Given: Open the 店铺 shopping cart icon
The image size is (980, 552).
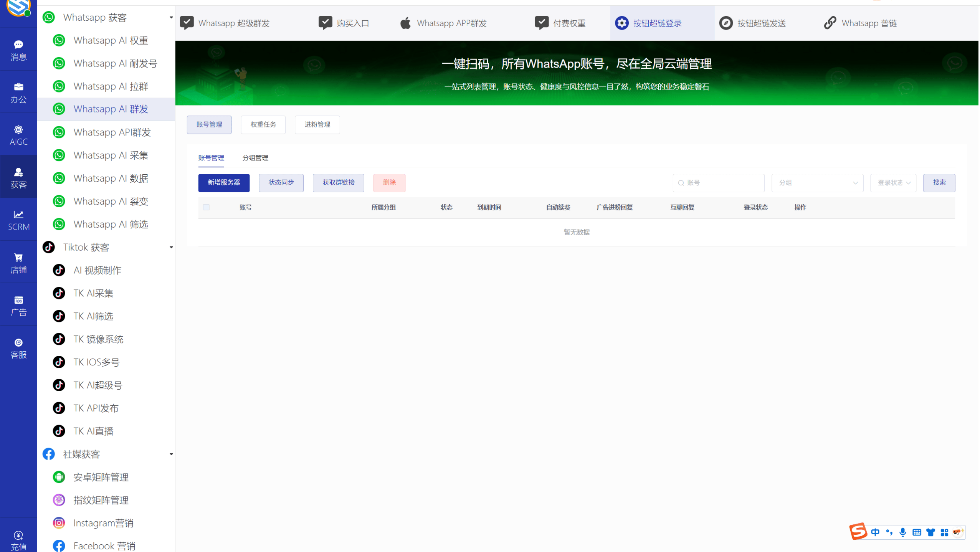Looking at the screenshot, I should 18,262.
